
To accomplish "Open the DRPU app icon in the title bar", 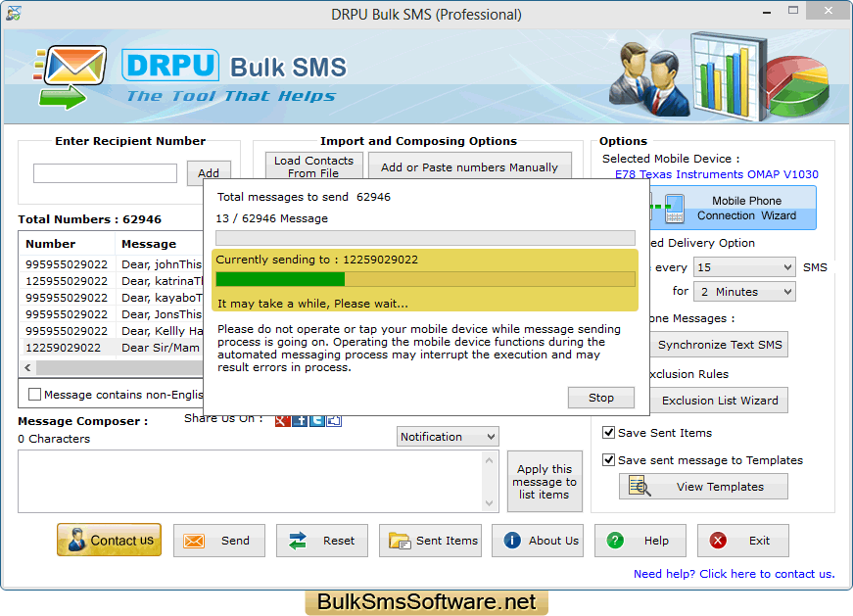I will (14, 13).
